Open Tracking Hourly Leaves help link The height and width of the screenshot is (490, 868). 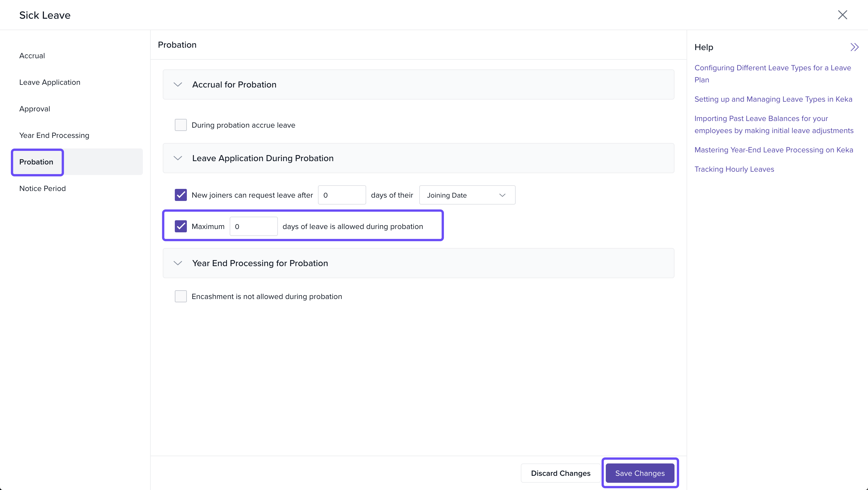click(734, 169)
